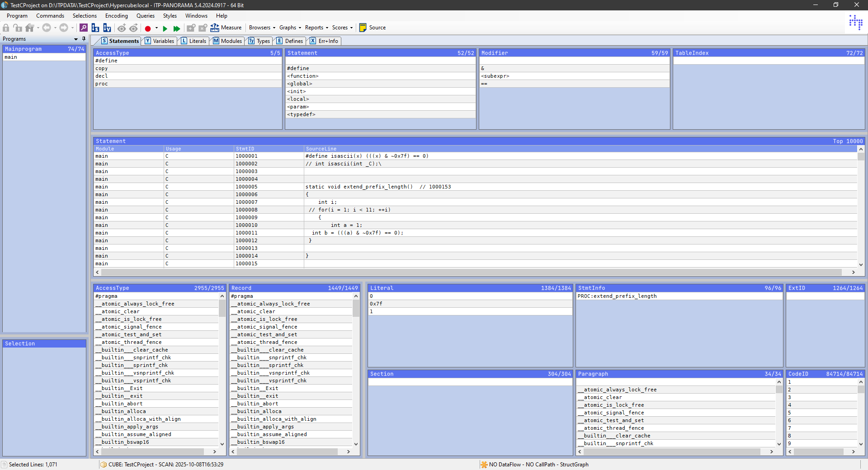Switch to the Err+Info tab
Screen dimensions: 868x470
(324, 41)
